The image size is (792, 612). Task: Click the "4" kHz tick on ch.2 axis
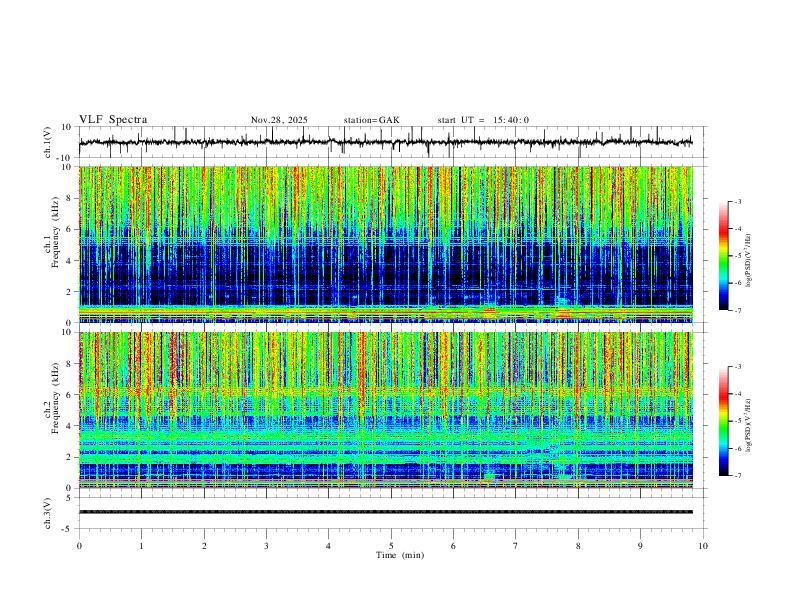pos(69,426)
